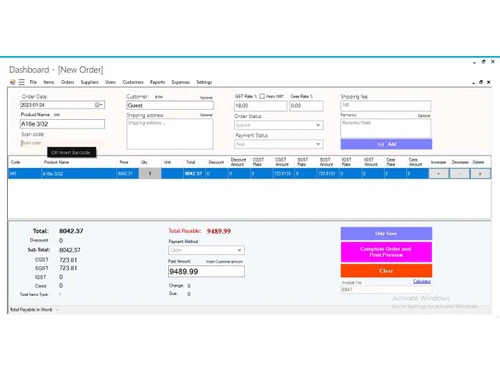The height and width of the screenshot is (375, 500).
Task: Click the Delete button in the A16e row
Action: [x=480, y=174]
